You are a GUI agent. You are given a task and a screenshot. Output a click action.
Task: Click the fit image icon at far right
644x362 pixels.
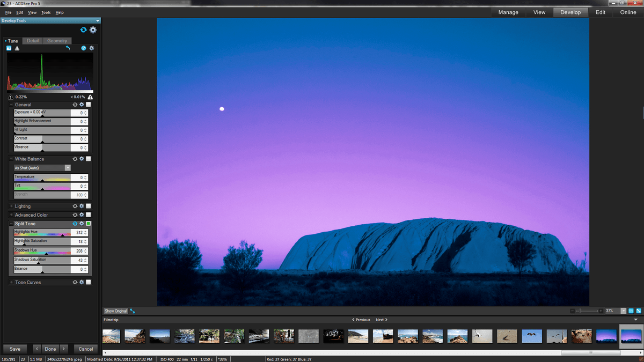pos(639,311)
